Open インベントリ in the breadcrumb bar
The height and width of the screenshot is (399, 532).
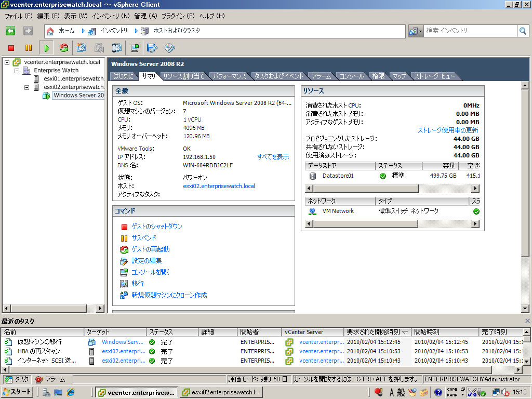pyautogui.click(x=114, y=31)
